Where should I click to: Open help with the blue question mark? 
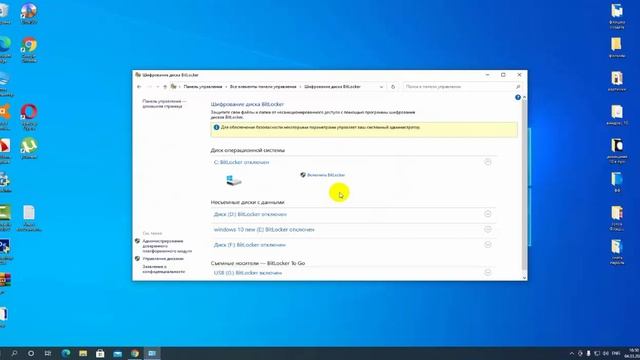pos(518,97)
